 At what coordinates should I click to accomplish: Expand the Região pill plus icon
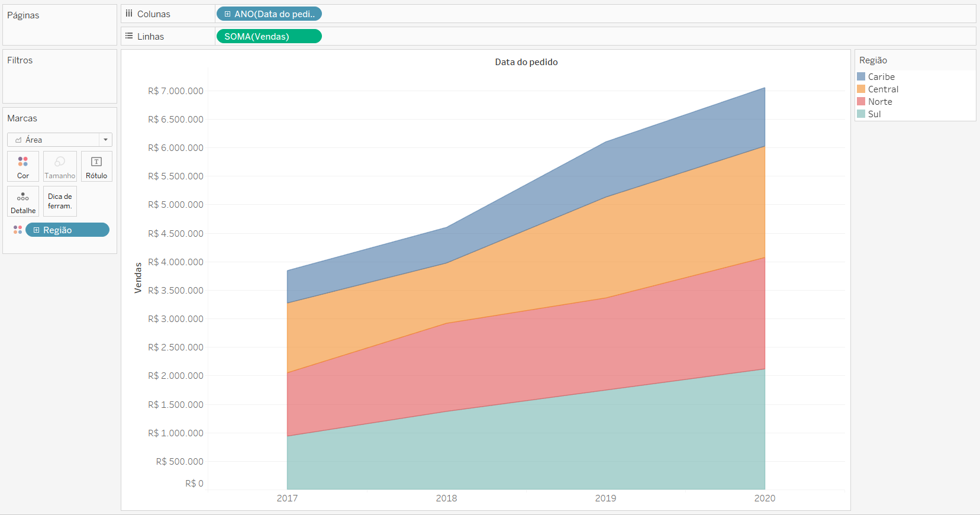[x=37, y=230]
